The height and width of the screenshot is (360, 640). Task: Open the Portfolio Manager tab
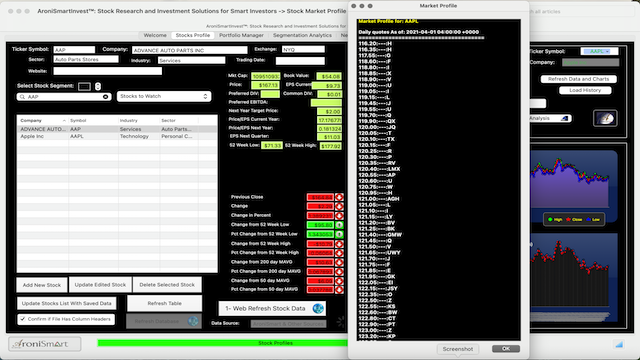(241, 36)
